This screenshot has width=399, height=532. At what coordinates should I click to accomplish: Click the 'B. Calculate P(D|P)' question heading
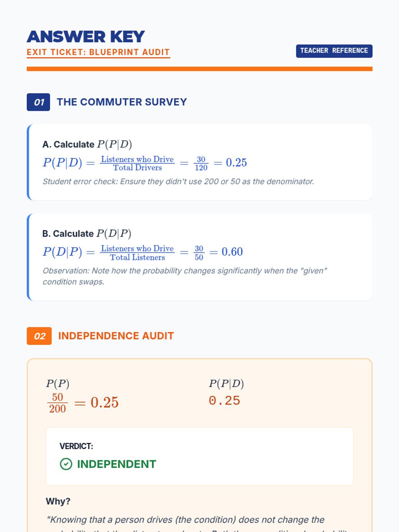click(x=87, y=233)
